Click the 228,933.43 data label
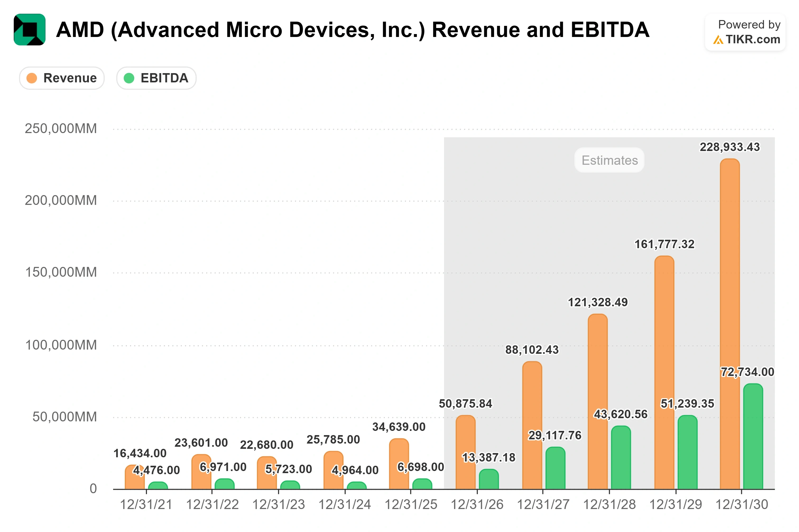Screen dimensions: 799x532 [729, 147]
